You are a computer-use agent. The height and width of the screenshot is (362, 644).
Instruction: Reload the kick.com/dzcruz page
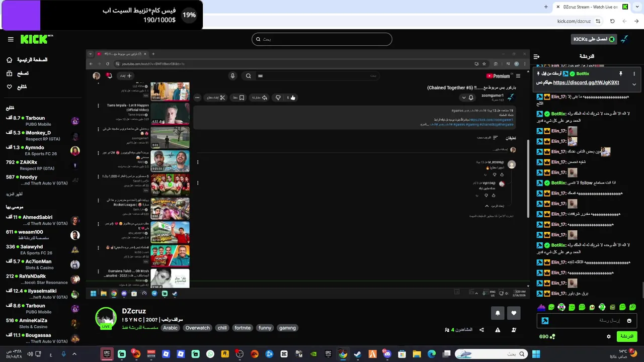tap(612, 21)
